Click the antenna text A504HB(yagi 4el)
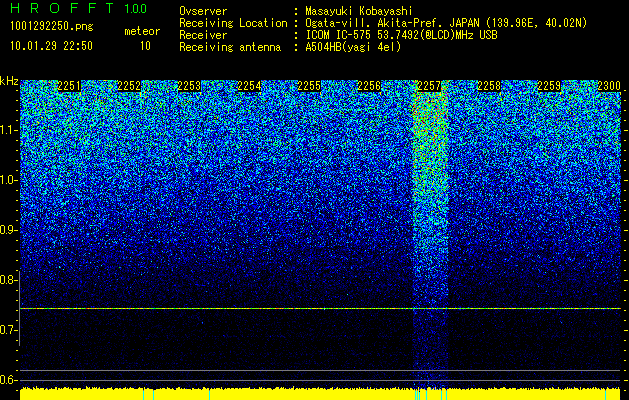Viewport: 629px width, 400px height. [353, 47]
